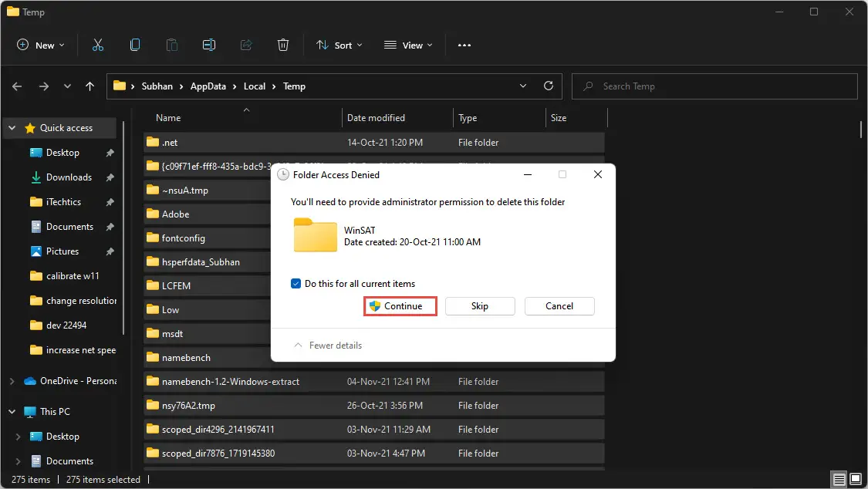Click the Copy icon in toolbar
This screenshot has height=489, width=868.
click(x=134, y=45)
